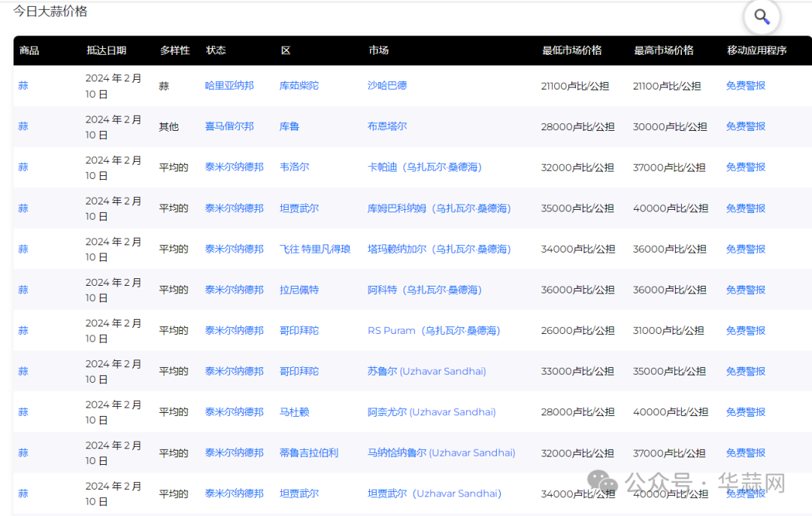
Task: Click the 商品 column header
Action: coord(29,50)
